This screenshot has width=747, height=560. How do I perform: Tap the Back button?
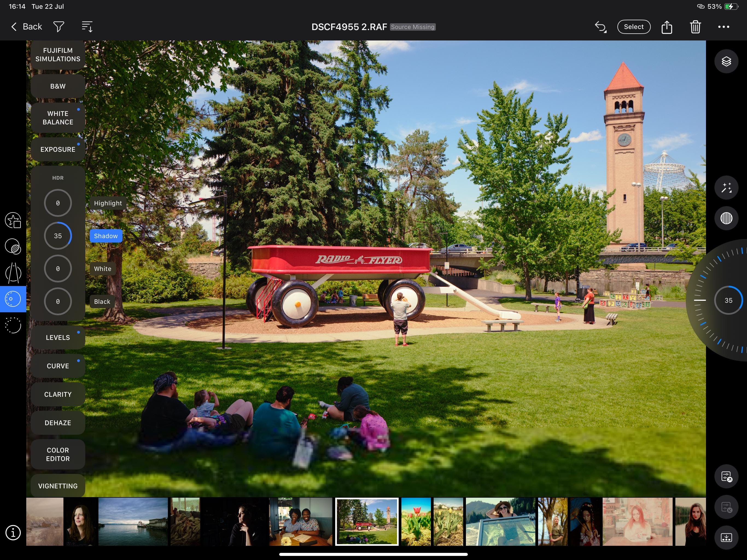pyautogui.click(x=26, y=27)
